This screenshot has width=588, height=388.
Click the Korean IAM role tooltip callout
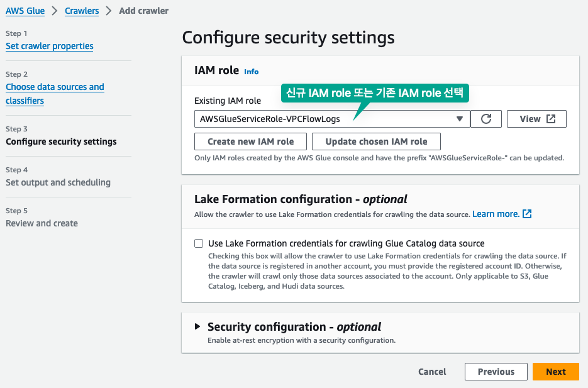(375, 94)
